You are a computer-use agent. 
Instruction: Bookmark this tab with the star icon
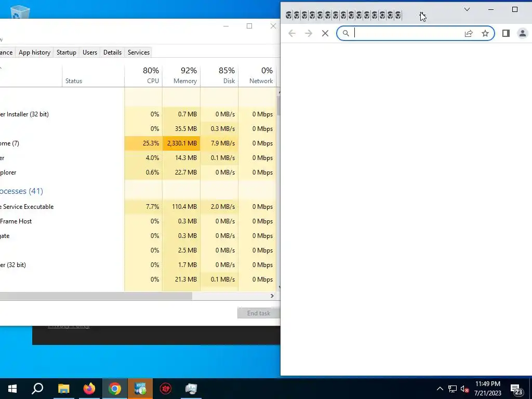tap(485, 33)
